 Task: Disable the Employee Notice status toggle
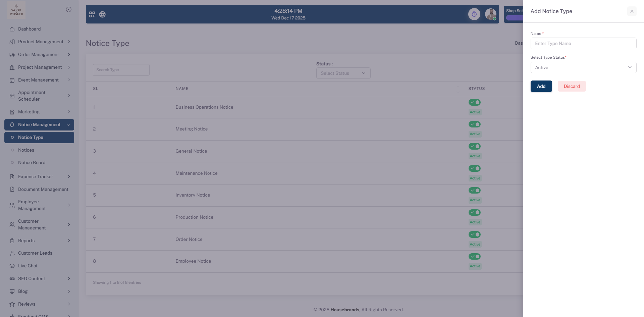[475, 257]
